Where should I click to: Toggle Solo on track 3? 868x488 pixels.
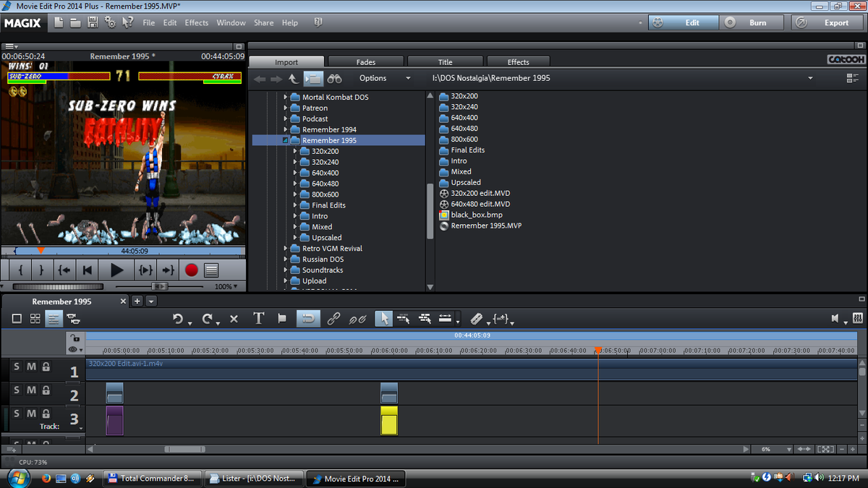coord(17,413)
